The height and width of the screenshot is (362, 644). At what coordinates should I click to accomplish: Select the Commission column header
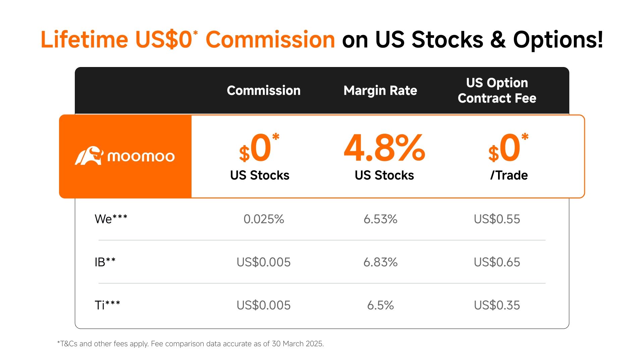[x=264, y=90]
